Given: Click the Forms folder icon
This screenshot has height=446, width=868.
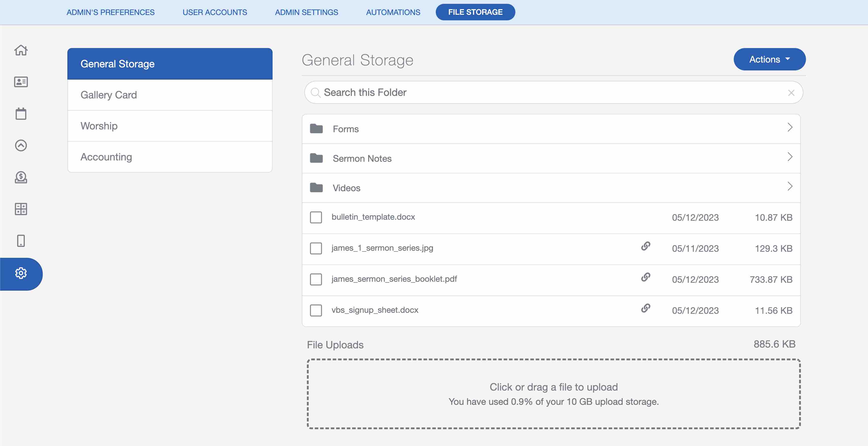Looking at the screenshot, I should coord(316,128).
